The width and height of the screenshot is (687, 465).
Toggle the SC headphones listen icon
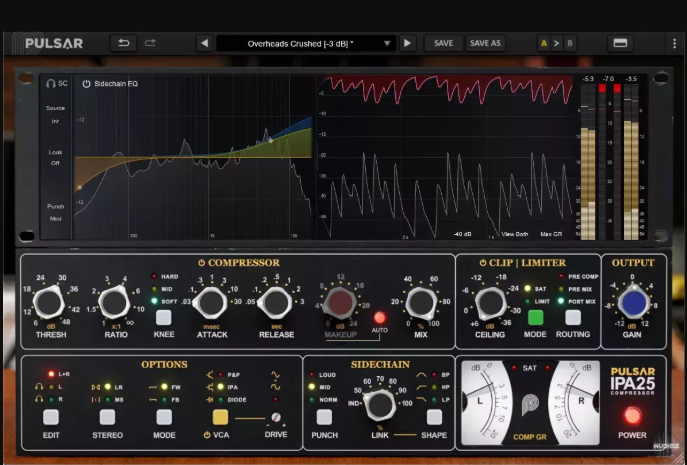[51, 83]
